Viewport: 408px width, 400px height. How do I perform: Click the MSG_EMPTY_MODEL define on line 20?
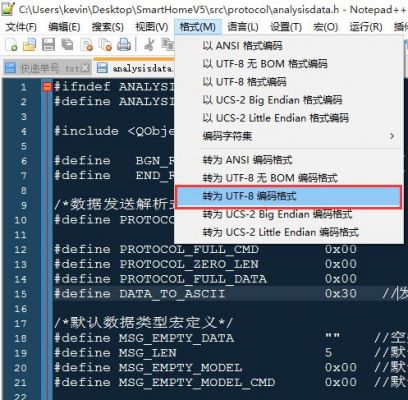tap(181, 368)
